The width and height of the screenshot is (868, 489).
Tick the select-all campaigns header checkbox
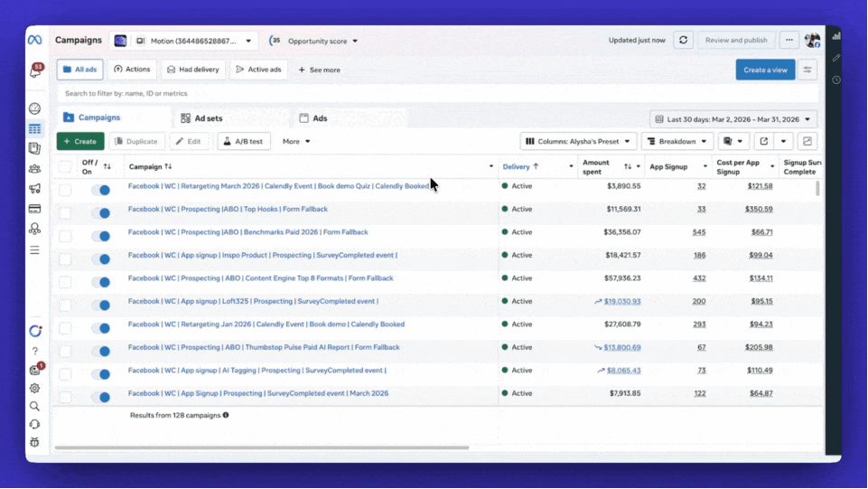pos(65,166)
